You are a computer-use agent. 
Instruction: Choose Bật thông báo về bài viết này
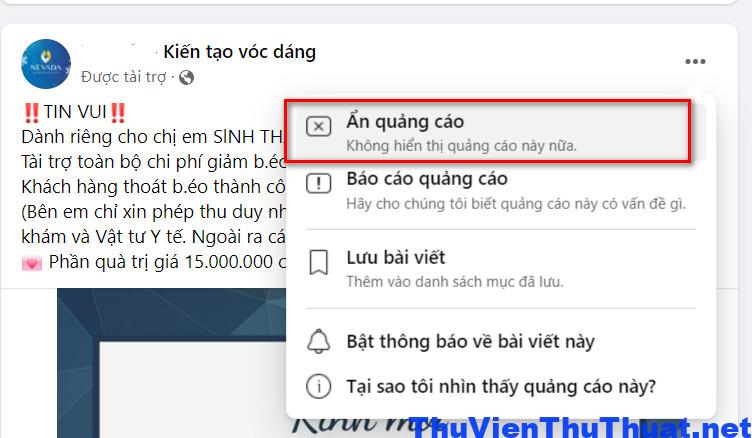[501, 342]
